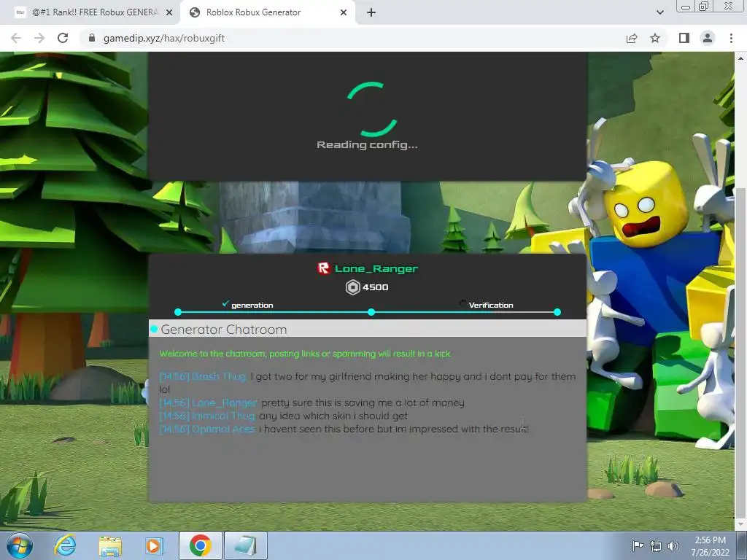Click the chatroom status dot

coord(154,329)
